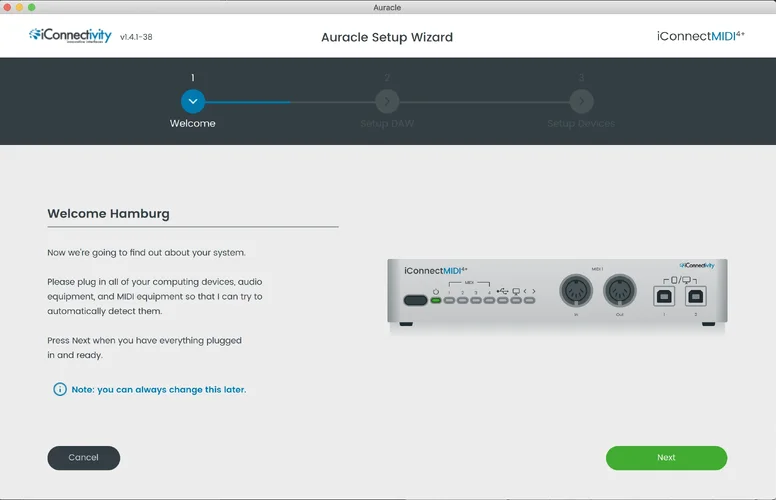Click the MIDI In port on device image
This screenshot has width=776, height=500.
click(x=576, y=291)
